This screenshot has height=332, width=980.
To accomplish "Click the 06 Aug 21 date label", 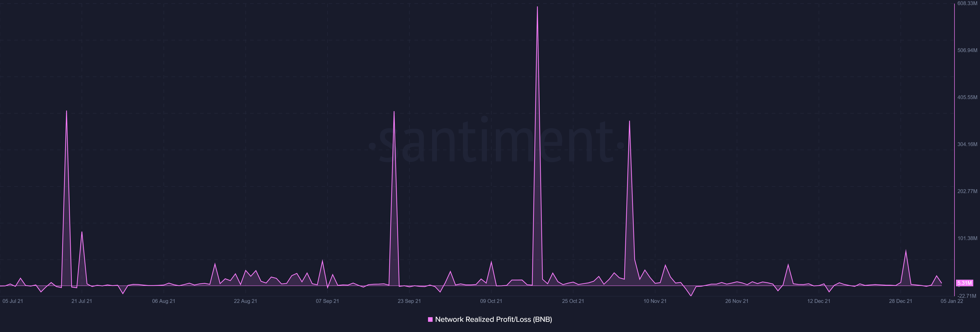I will click(x=164, y=301).
